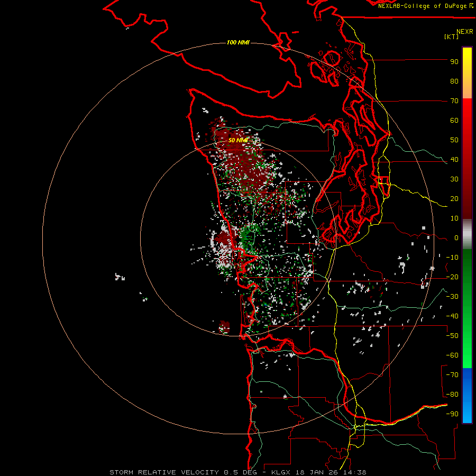The width and height of the screenshot is (476, 476).
Task: Click the -30 knot legend label
Action: 452,297
